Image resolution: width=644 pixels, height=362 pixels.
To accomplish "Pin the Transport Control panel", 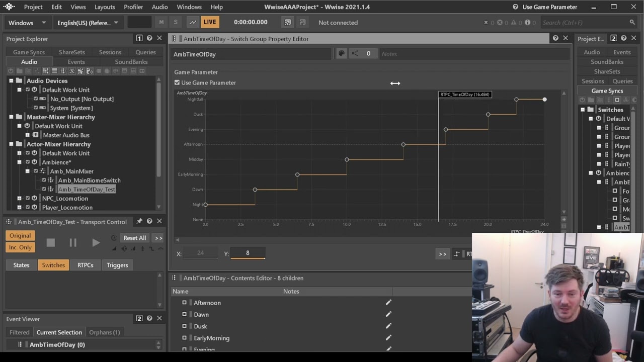I will click(139, 221).
